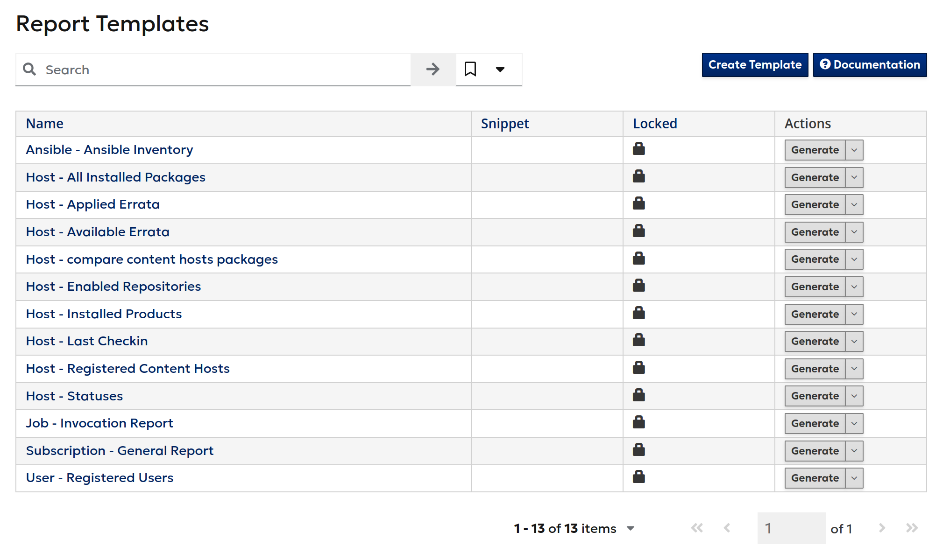Open the Host - Registered Content Hosts template
This screenshot has height=560, width=943.
pos(128,368)
